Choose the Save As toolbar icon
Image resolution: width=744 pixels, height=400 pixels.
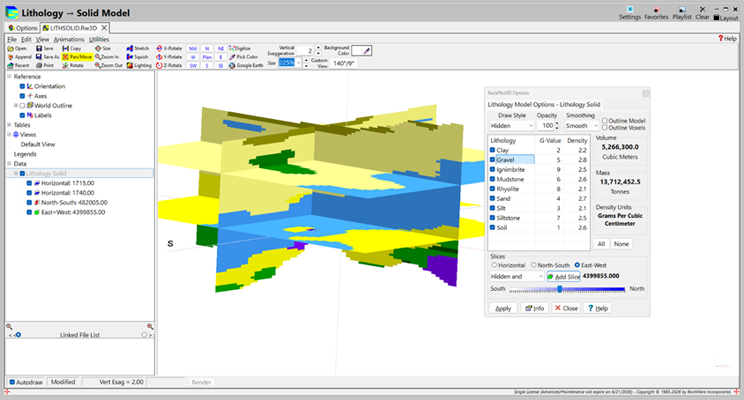[x=48, y=57]
